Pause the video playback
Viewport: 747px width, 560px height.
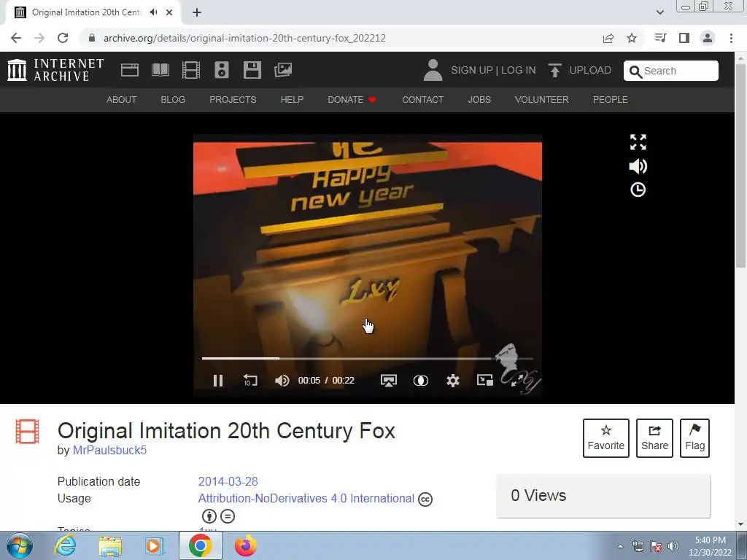(x=217, y=381)
